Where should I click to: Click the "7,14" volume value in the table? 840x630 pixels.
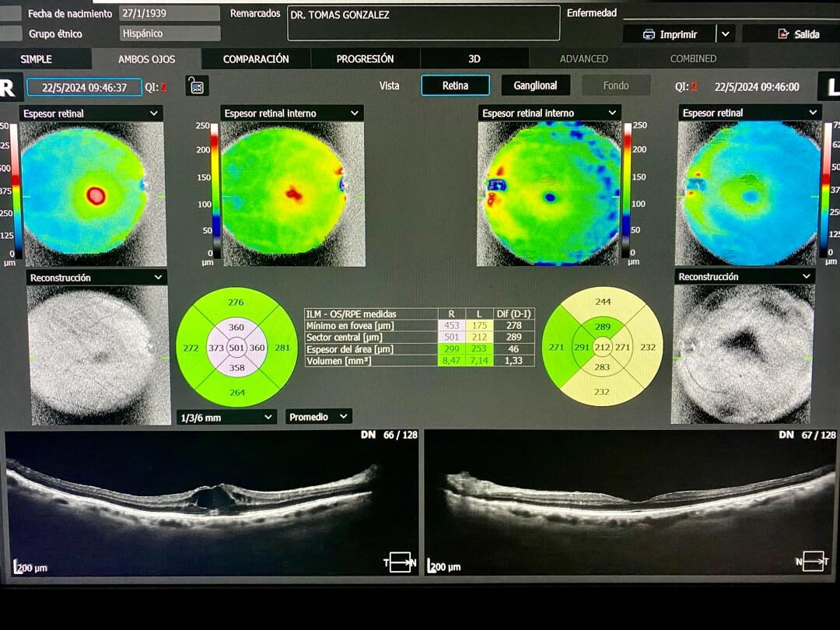point(479,361)
